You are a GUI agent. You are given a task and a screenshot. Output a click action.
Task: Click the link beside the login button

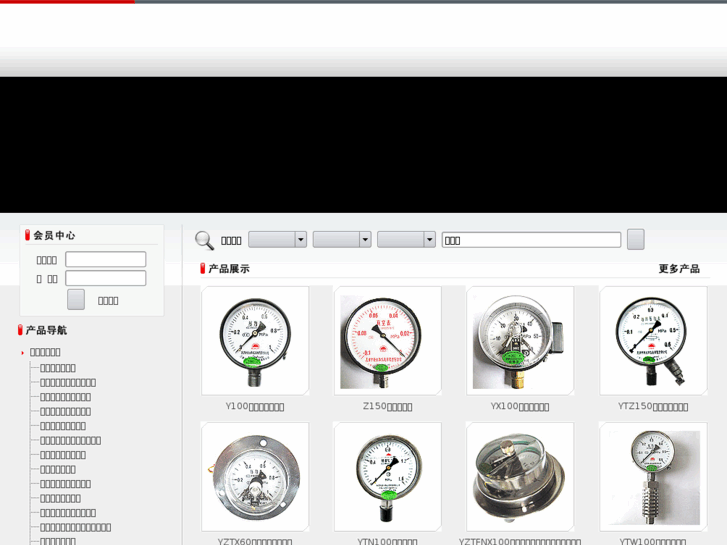point(108,301)
